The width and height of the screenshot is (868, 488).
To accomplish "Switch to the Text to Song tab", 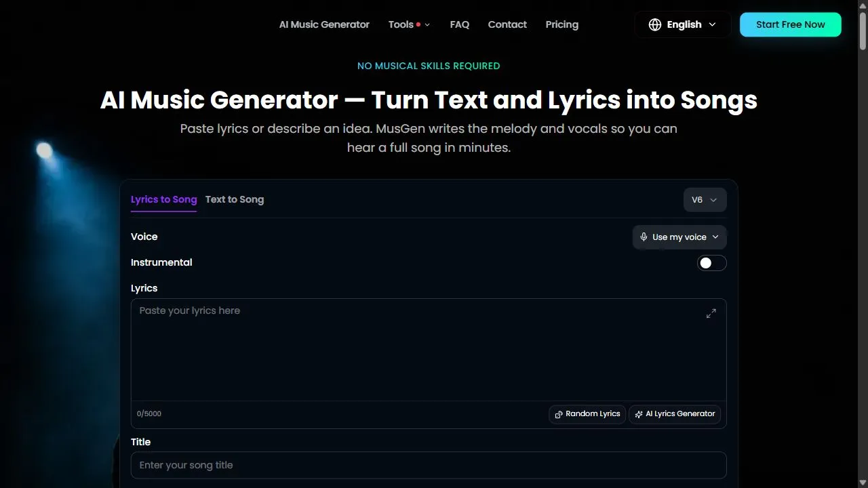I will [x=235, y=199].
